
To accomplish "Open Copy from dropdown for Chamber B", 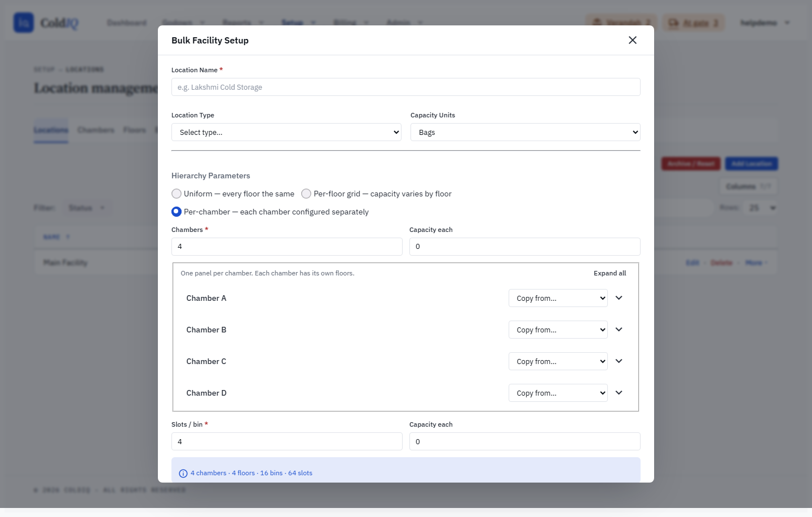I will (558, 330).
